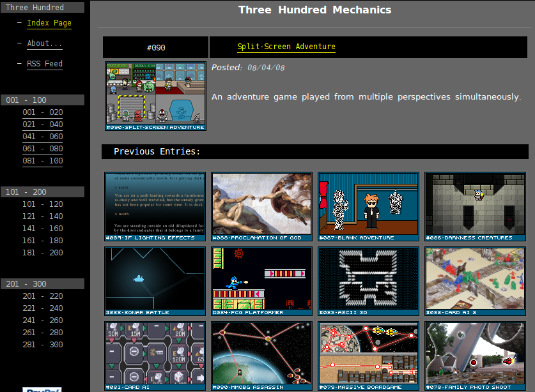Screen dimensions: 535x392
Task: Go to entries 081 - 100
Action: tap(43, 161)
